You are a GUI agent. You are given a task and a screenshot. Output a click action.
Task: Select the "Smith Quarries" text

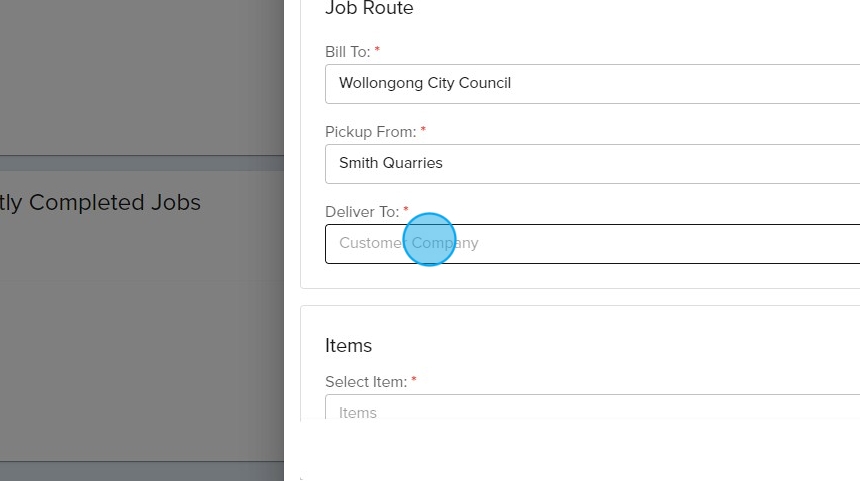(391, 163)
